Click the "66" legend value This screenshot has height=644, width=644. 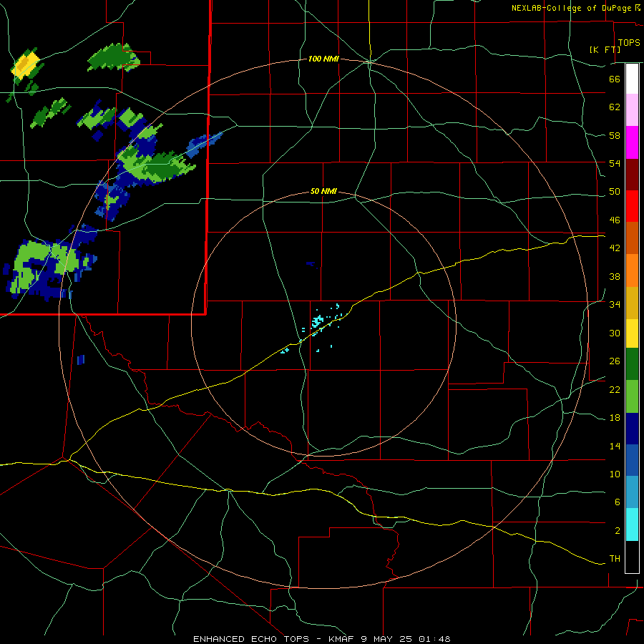click(615, 79)
